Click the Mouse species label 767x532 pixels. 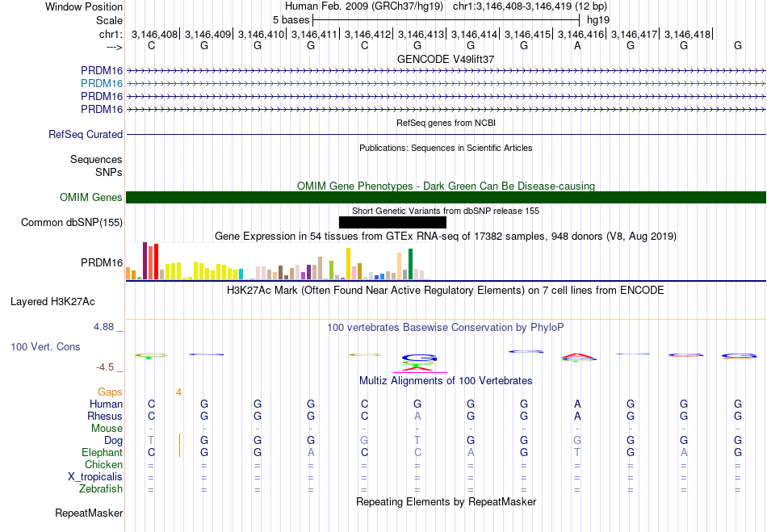107,429
